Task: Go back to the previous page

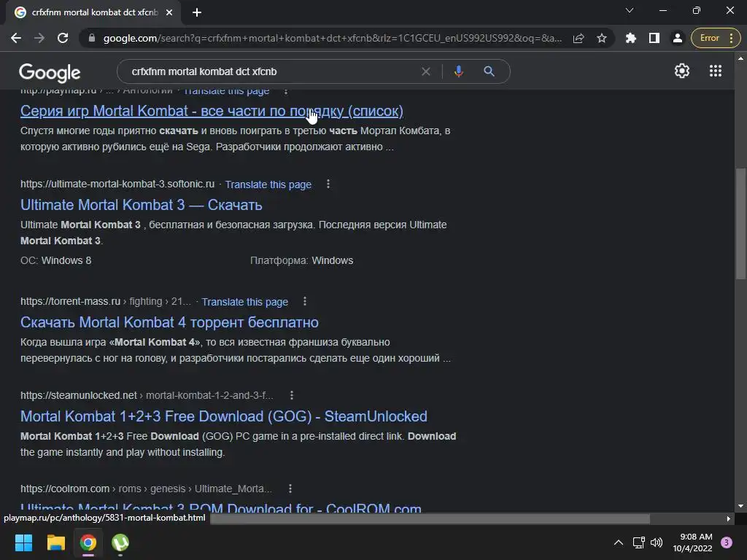Action: tap(16, 38)
